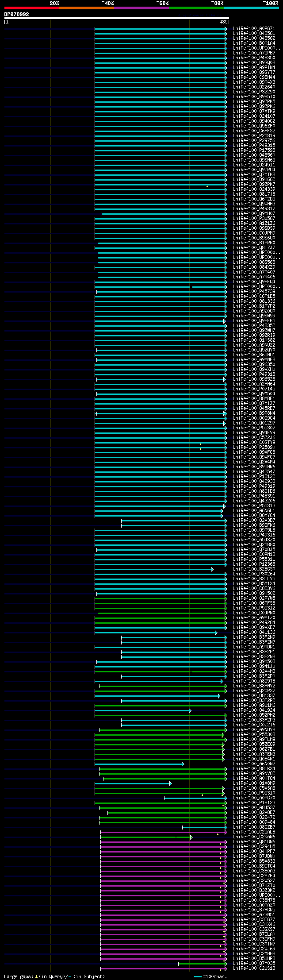
Task: Open hit UniRef100_A7QPB7
Action: 254,53
